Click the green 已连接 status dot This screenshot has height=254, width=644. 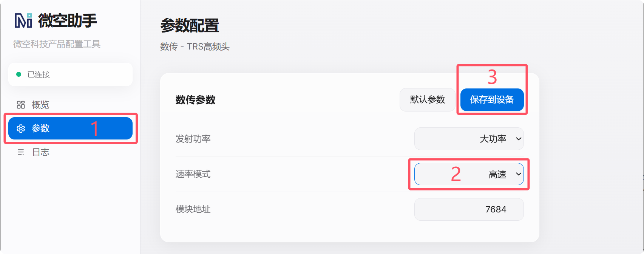pyautogui.click(x=19, y=74)
